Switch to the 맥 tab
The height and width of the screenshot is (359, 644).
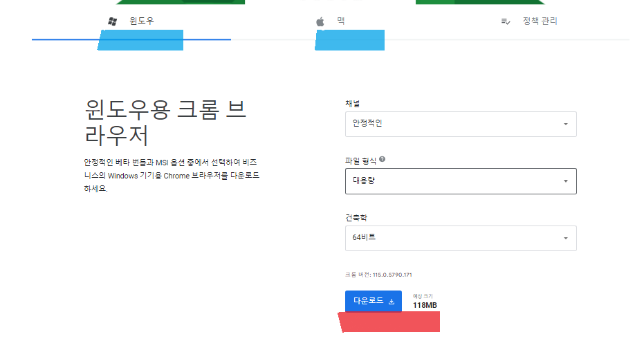click(330, 21)
